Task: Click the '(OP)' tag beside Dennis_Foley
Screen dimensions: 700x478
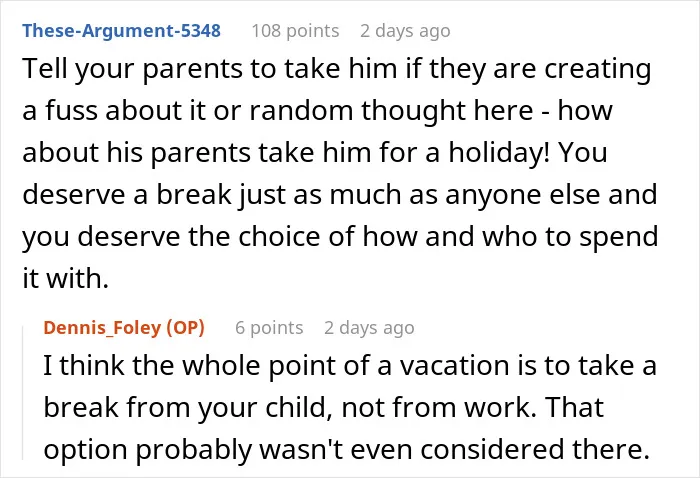Action: [185, 328]
